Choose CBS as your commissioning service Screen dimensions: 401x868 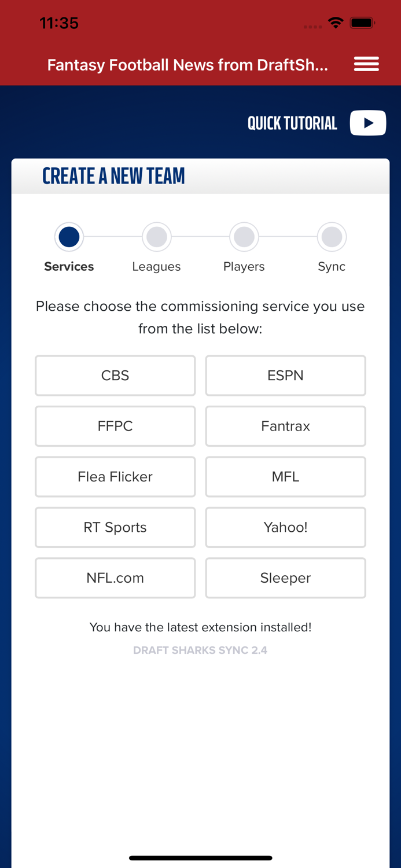(x=115, y=376)
